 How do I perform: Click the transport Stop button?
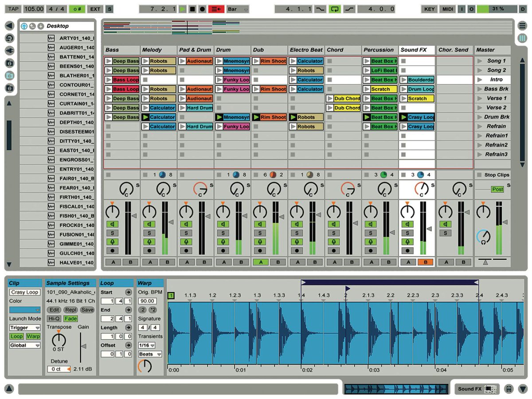point(192,9)
